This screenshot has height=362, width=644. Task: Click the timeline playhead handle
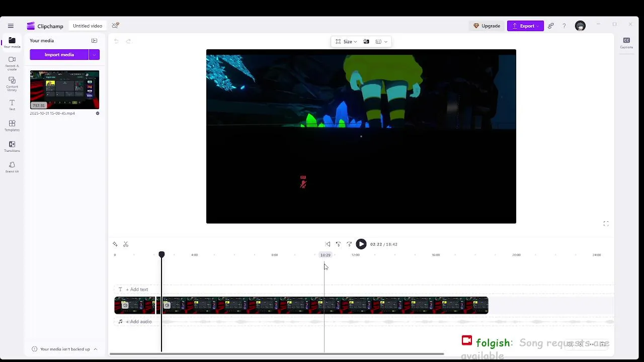(x=162, y=255)
